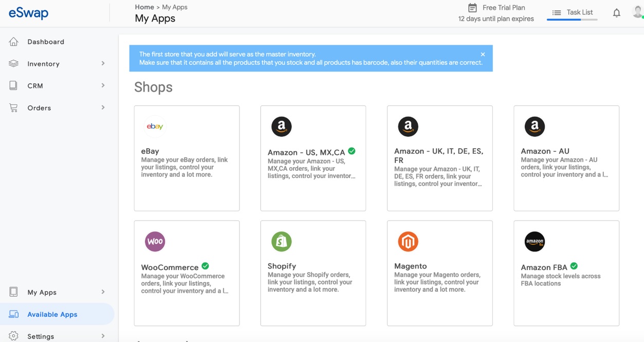Click the Home breadcrumb link
Image resolution: width=644 pixels, height=342 pixels.
(144, 7)
